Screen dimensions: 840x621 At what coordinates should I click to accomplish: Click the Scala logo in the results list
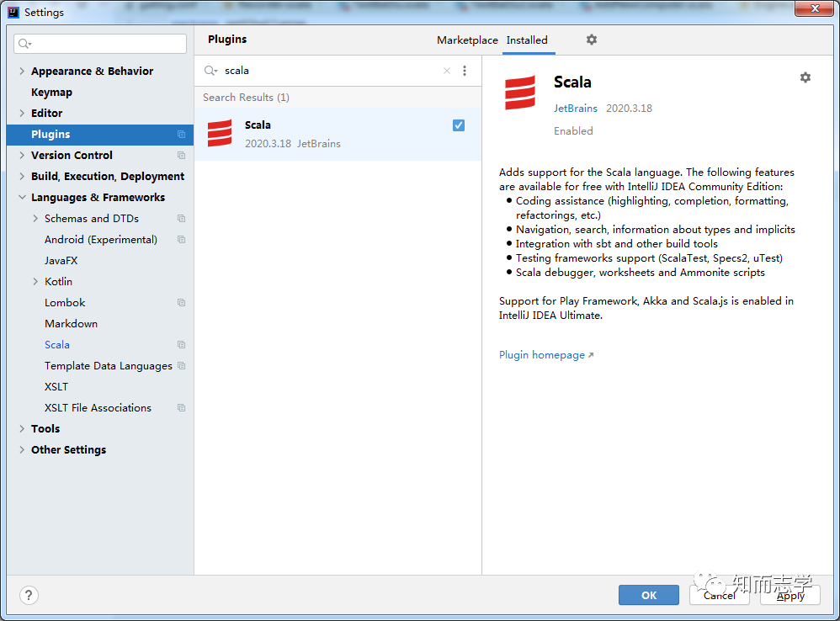click(x=220, y=133)
